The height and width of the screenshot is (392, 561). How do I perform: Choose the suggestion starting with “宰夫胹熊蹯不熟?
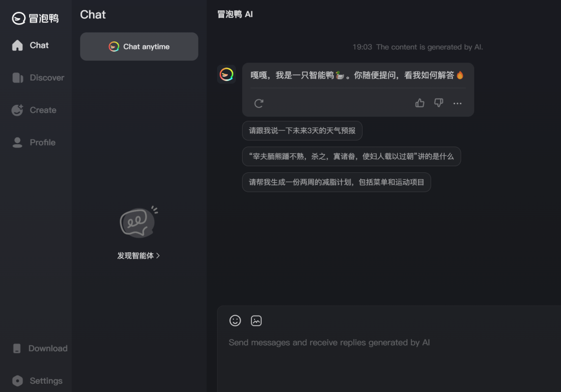[x=351, y=156]
